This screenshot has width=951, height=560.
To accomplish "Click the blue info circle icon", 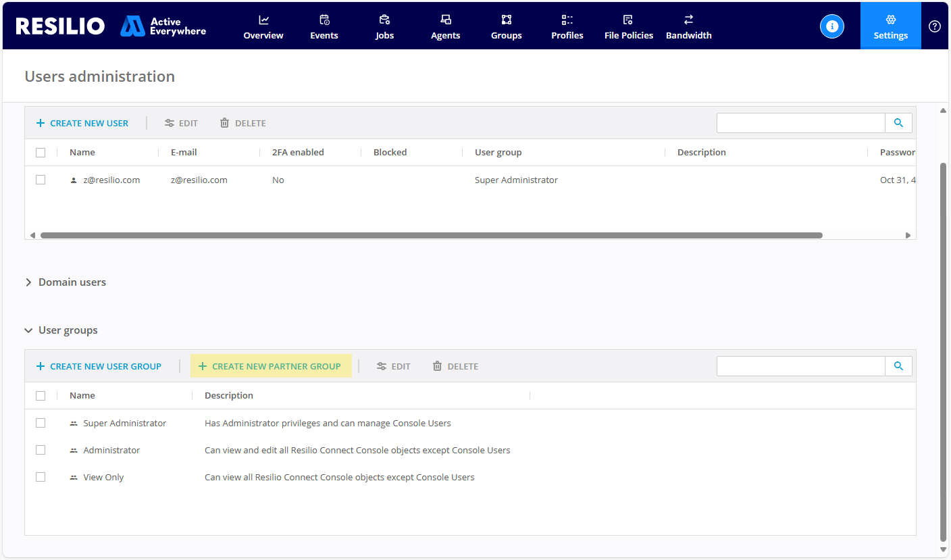I will pyautogui.click(x=832, y=26).
